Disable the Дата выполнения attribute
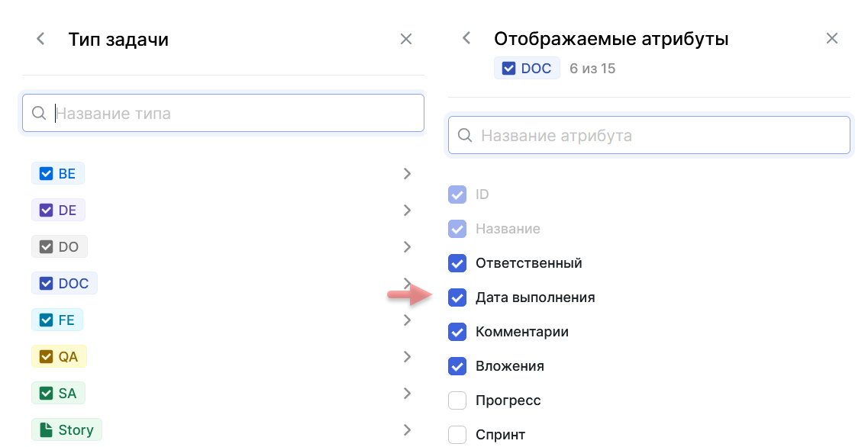The height and width of the screenshot is (447, 868). pyautogui.click(x=457, y=297)
